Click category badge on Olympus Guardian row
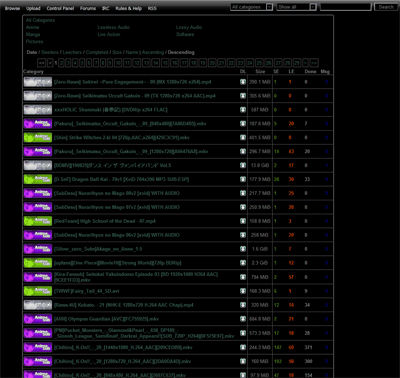Image resolution: width=400 pixels, height=378 pixels. [x=38, y=319]
